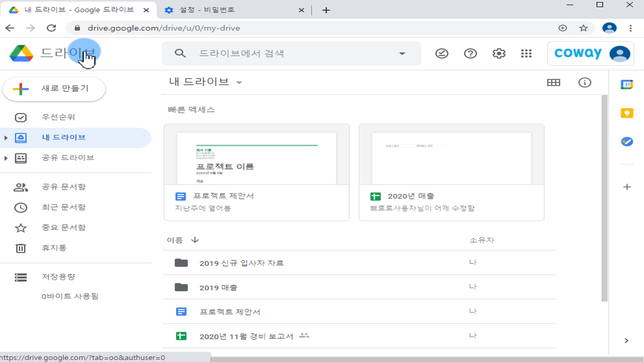Select the 2019 매출 folder row

[359, 287]
